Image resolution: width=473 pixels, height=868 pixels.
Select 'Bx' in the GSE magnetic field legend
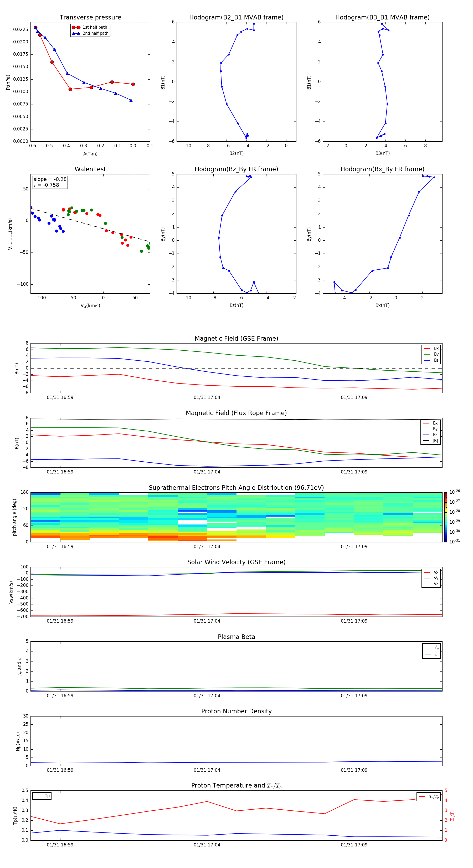coord(431,349)
